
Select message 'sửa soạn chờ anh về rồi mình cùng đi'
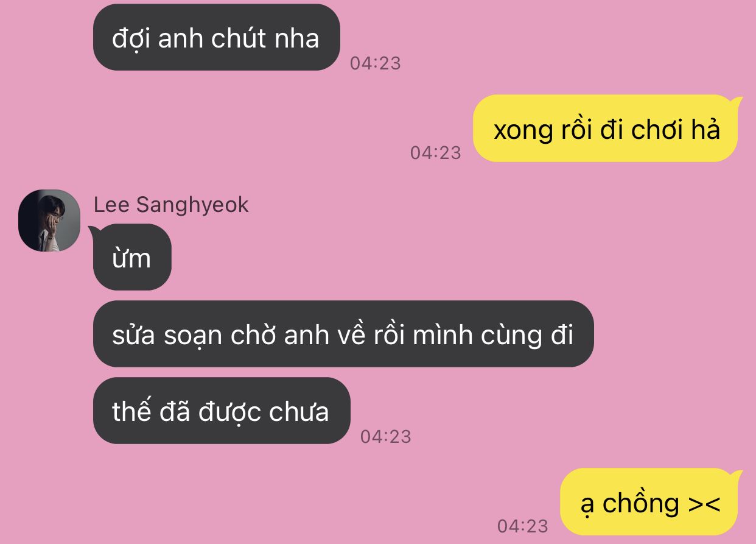click(343, 334)
